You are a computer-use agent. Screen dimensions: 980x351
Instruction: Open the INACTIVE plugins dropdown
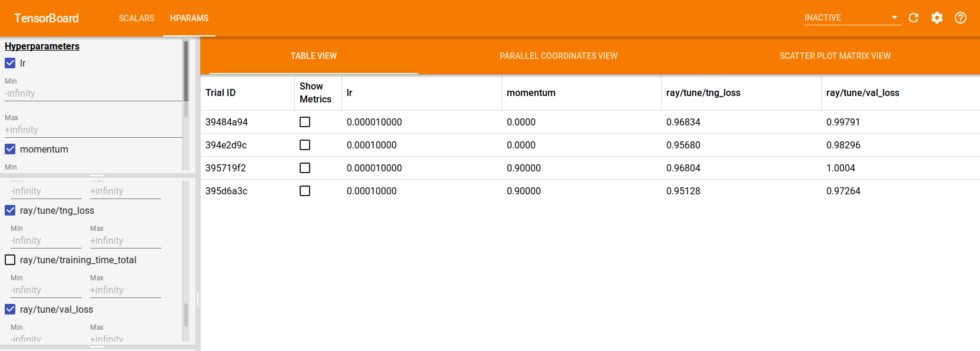tap(852, 18)
